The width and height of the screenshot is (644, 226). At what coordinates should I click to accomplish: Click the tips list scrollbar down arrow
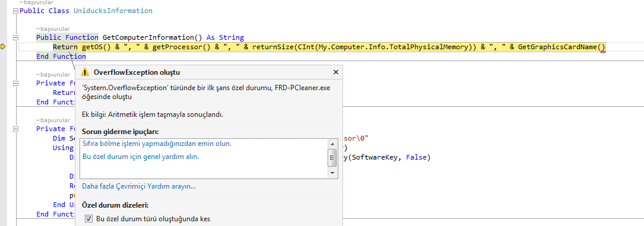pyautogui.click(x=332, y=174)
